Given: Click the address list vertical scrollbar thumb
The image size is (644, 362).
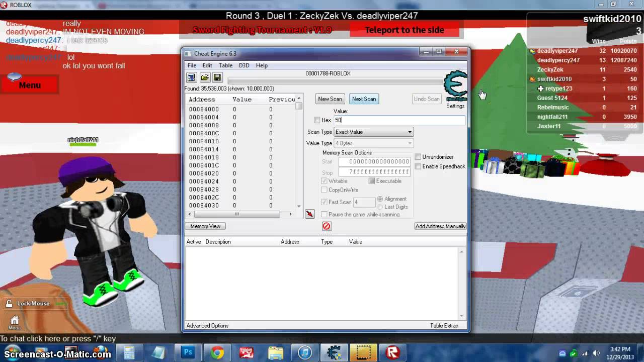Looking at the screenshot, I should [x=299, y=106].
